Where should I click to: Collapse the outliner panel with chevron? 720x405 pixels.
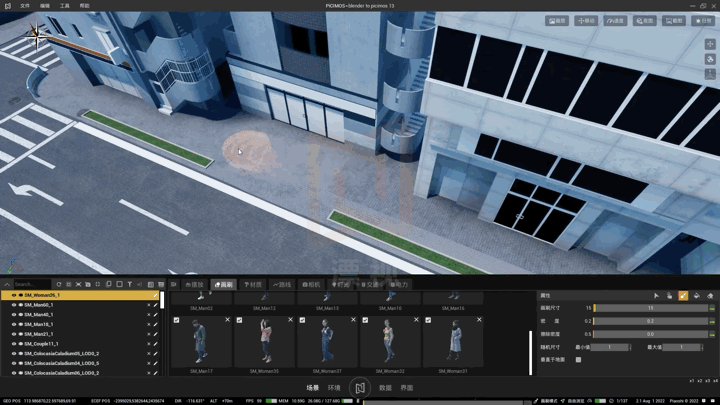pyautogui.click(x=7, y=284)
